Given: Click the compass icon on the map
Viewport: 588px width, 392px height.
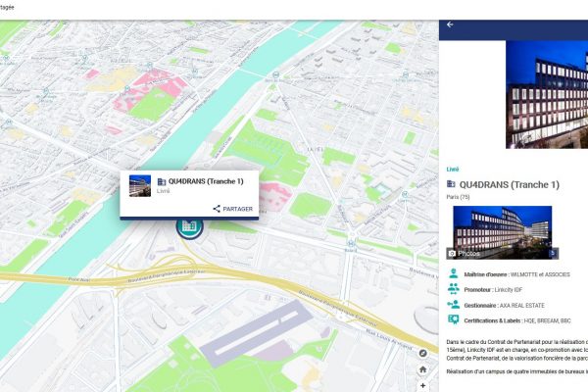Looking at the screenshot, I should pos(422,353).
